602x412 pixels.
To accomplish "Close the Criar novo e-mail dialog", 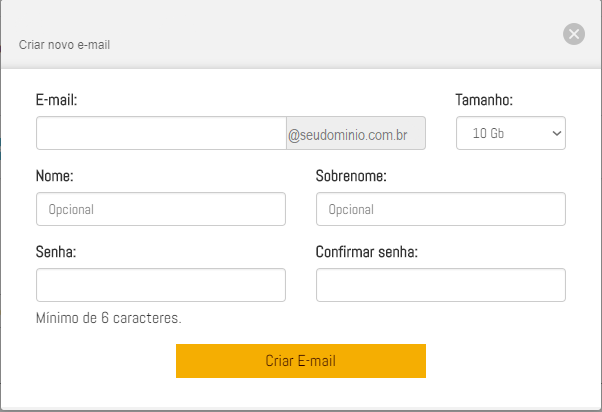I will [574, 34].
